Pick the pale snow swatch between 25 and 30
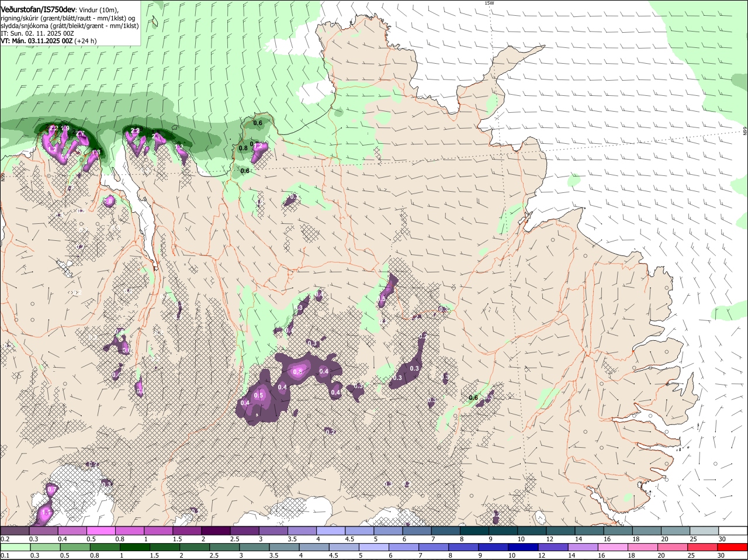This screenshot has width=748, height=560. (705, 531)
